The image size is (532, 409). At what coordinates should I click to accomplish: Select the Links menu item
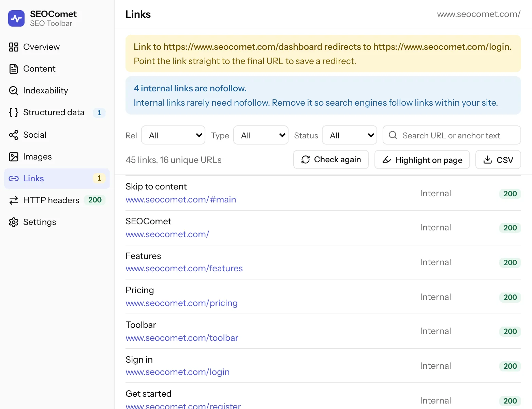[x=57, y=179]
